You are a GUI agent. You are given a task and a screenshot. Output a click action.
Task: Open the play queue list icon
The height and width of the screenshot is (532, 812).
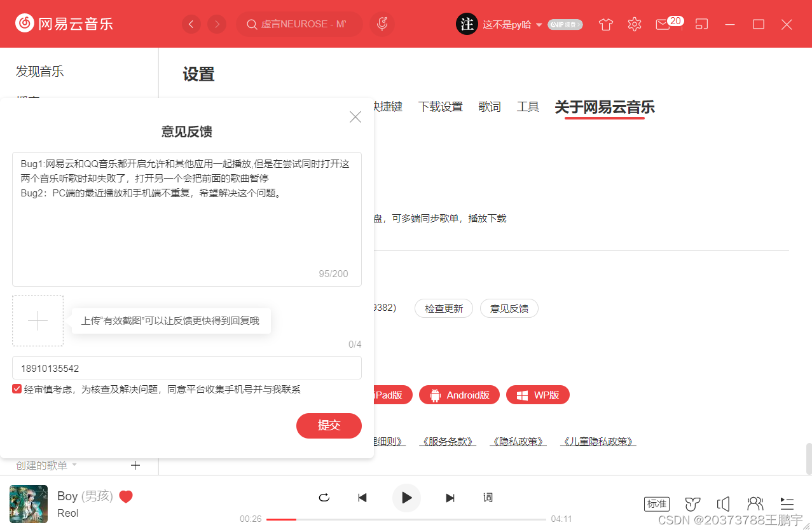[x=787, y=504]
